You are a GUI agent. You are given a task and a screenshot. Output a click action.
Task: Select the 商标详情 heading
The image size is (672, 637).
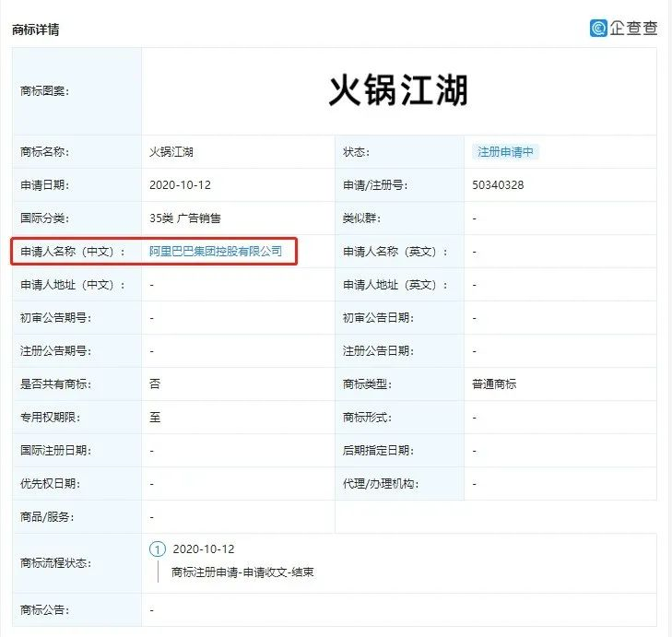pos(35,29)
